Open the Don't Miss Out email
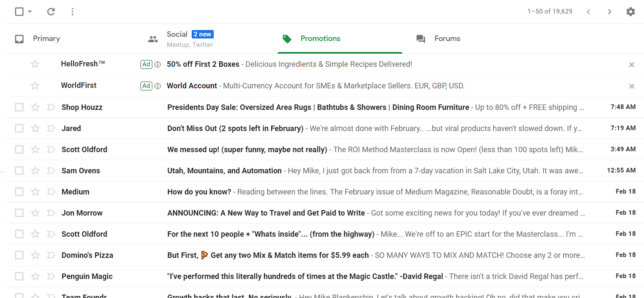Screen dimensions: 644x298 click(x=325, y=128)
